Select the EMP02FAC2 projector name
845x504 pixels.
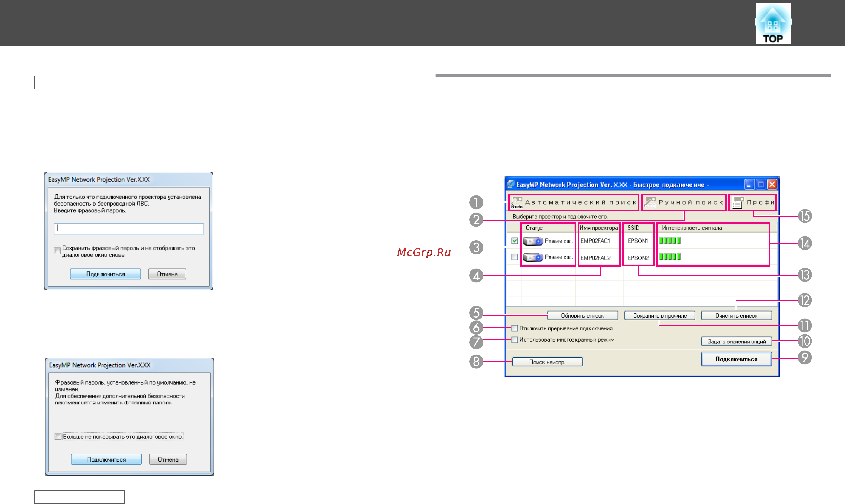(595, 258)
